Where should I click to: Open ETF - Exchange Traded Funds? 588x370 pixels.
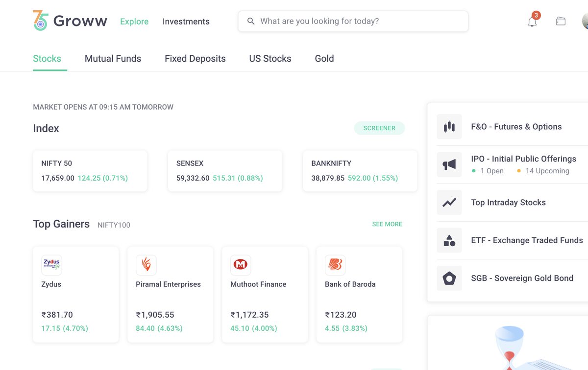527,240
